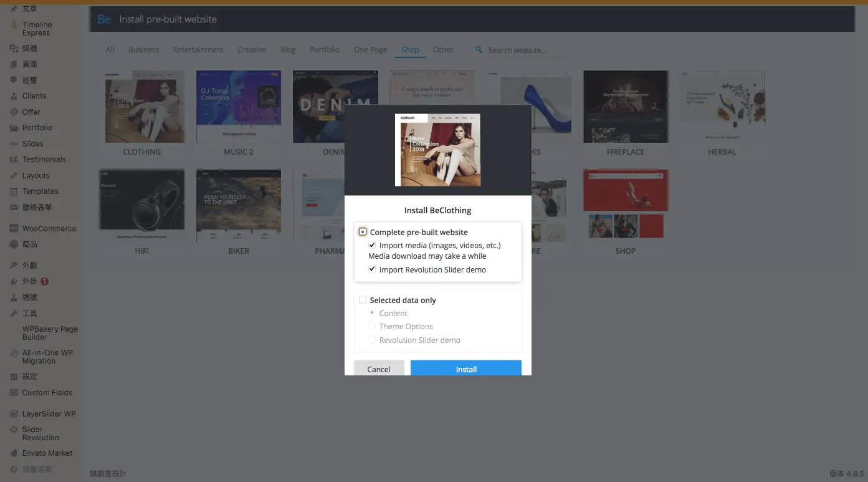Click the Testimonials quote icon
The width and height of the screenshot is (868, 482).
pyautogui.click(x=14, y=160)
